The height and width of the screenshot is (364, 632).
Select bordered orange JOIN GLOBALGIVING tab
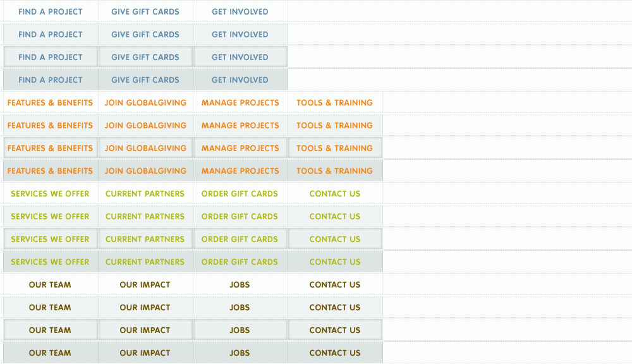tap(145, 148)
